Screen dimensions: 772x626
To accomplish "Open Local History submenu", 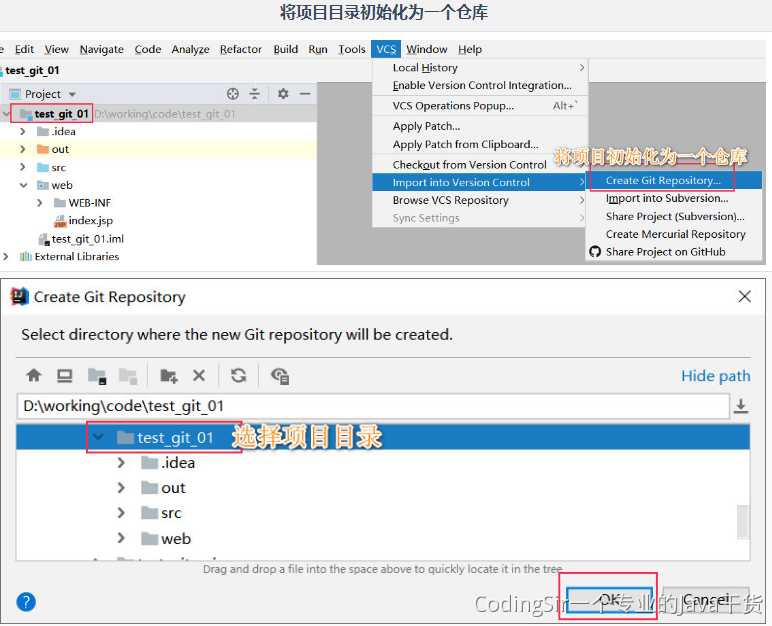I will point(480,67).
